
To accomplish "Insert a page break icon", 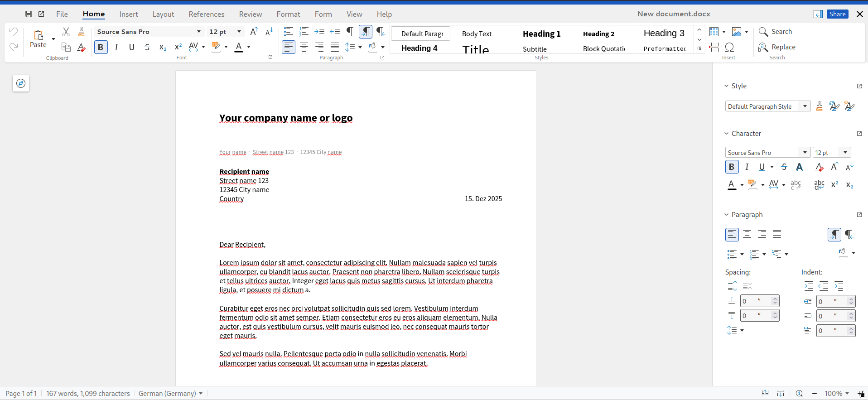I will point(714,47).
